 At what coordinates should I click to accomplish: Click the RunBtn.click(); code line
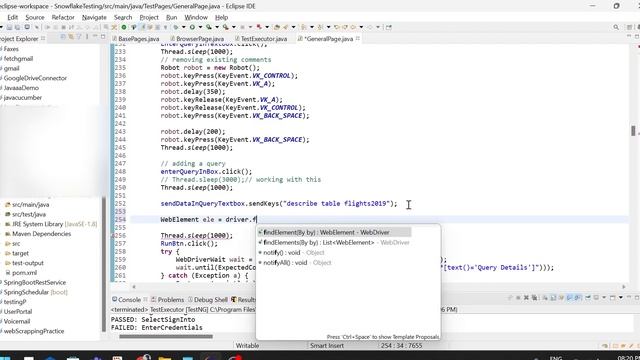click(x=189, y=244)
